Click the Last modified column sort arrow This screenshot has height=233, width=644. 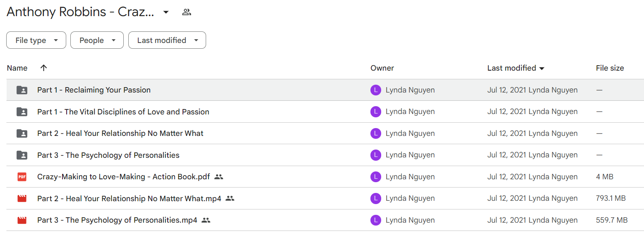pyautogui.click(x=542, y=68)
